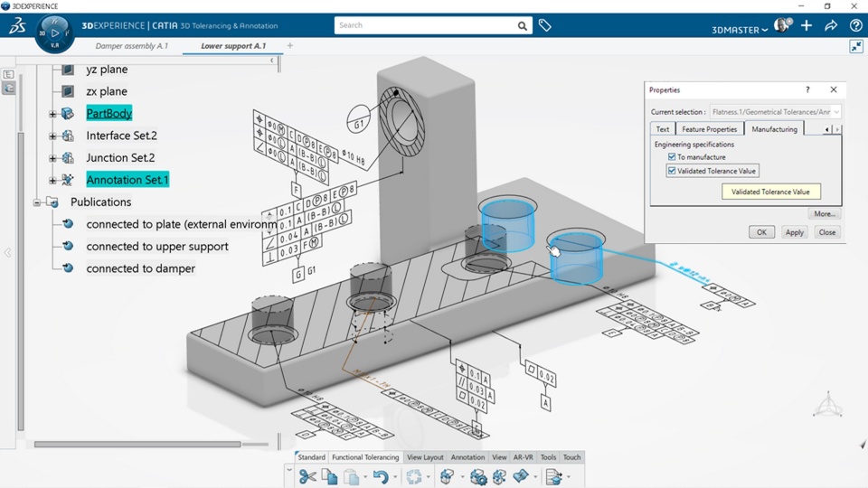Click the plus add icon in top bar
This screenshot has height=488, width=868.
pyautogui.click(x=807, y=25)
